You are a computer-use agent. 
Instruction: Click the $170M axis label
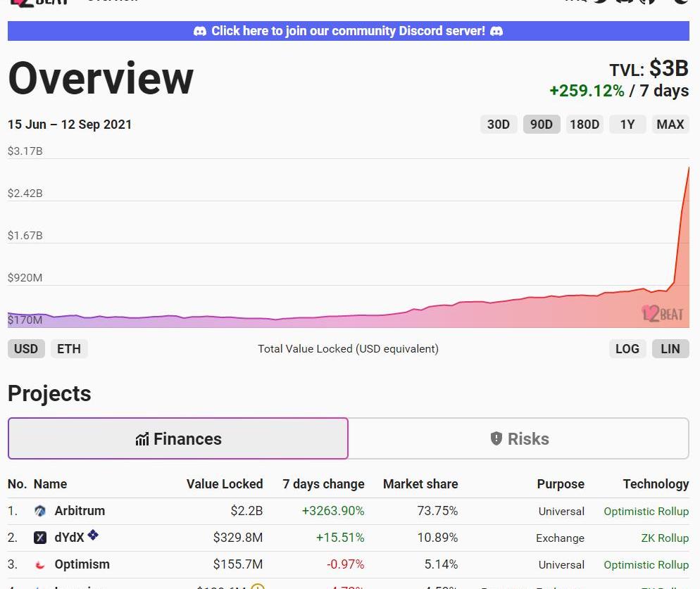tap(25, 320)
